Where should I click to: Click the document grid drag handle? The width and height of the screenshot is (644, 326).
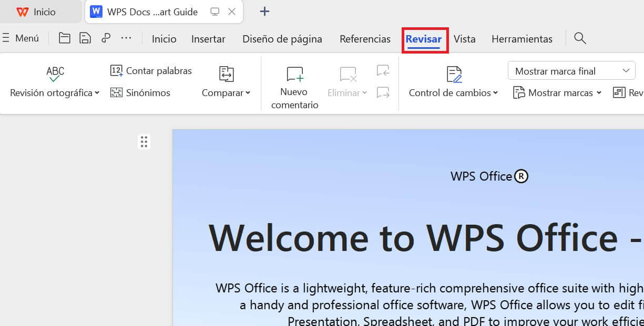[x=144, y=141]
